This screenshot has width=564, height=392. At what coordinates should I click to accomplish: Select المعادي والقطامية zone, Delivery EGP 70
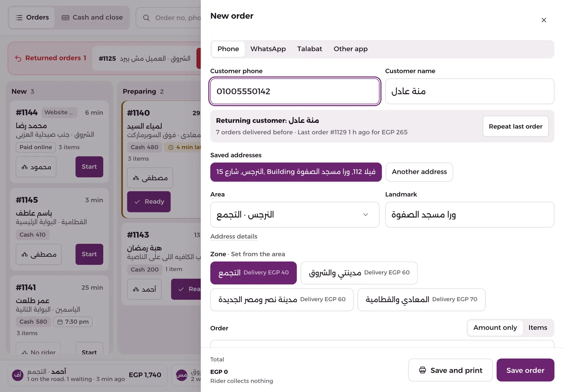click(x=421, y=300)
